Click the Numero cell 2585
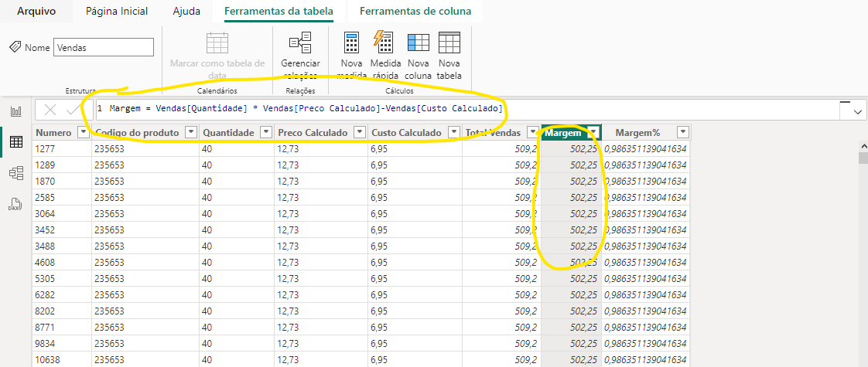868x367 pixels. pos(63,197)
